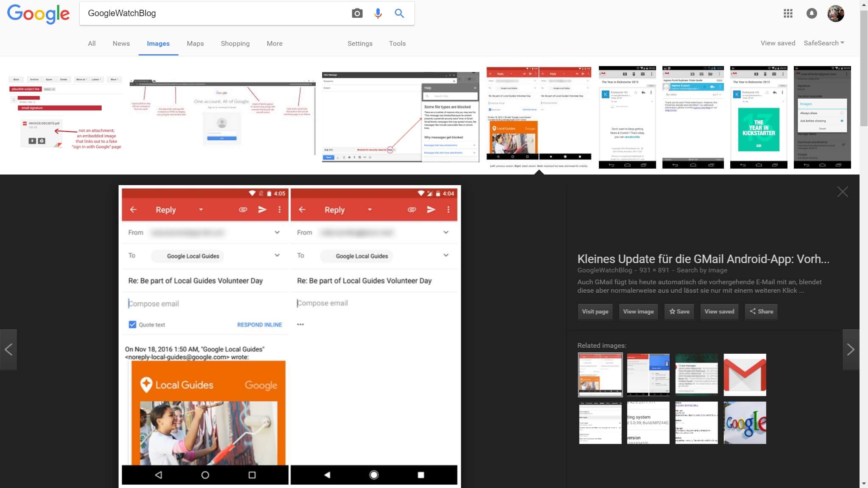The image size is (868, 488).
Task: Click the account profile avatar
Action: tap(835, 14)
